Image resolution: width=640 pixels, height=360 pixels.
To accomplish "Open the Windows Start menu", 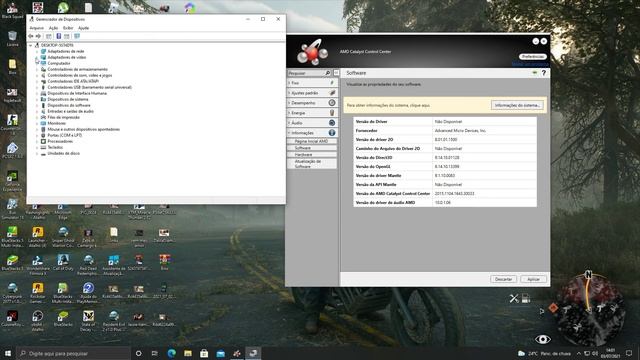I will 8,353.
